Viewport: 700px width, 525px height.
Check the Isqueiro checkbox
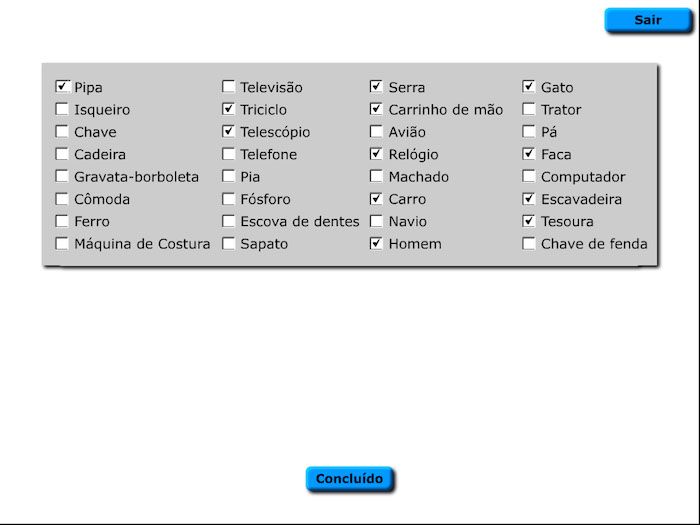point(62,109)
